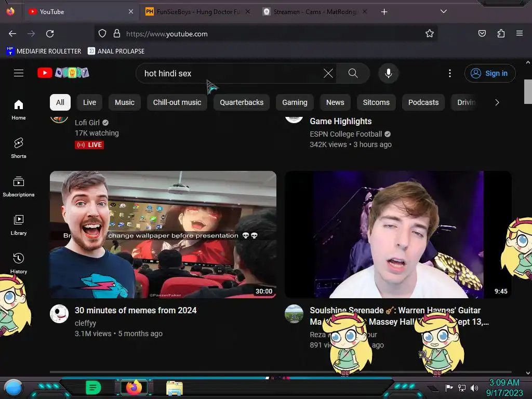
Task: Open the Pocket save icon
Action: pyautogui.click(x=482, y=33)
